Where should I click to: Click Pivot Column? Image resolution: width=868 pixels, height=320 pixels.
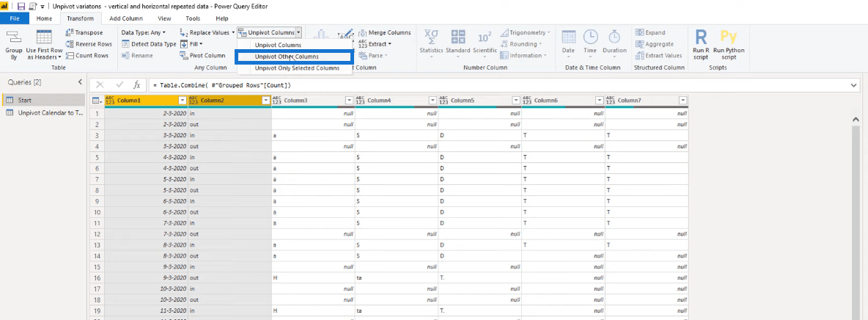[x=202, y=56]
